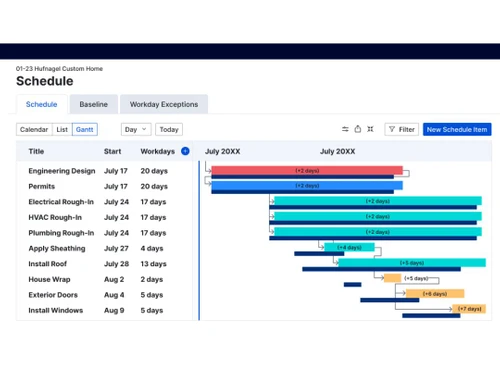Select the orange House Wrap bar
Image resolution: width=500 pixels, height=375 pixels.
click(x=392, y=278)
